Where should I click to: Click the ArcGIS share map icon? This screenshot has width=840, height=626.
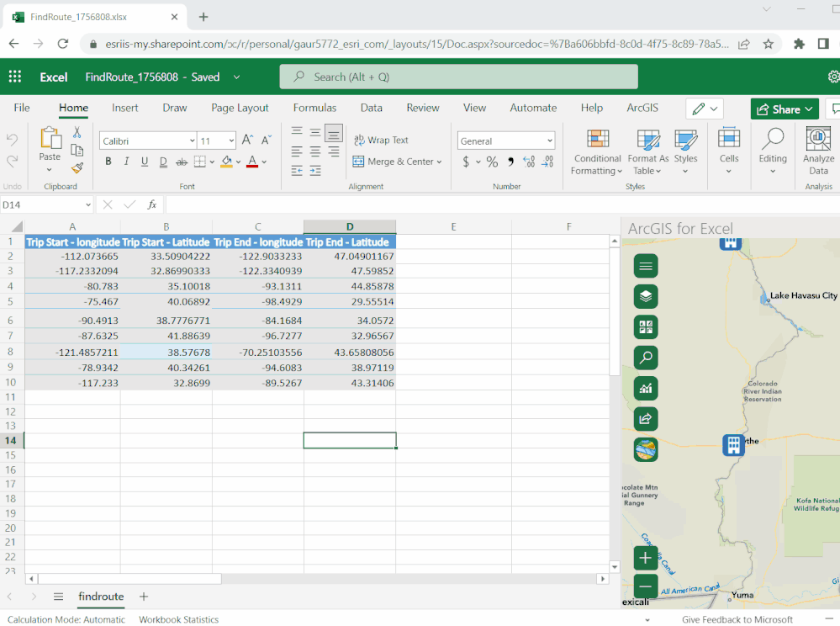(x=646, y=419)
